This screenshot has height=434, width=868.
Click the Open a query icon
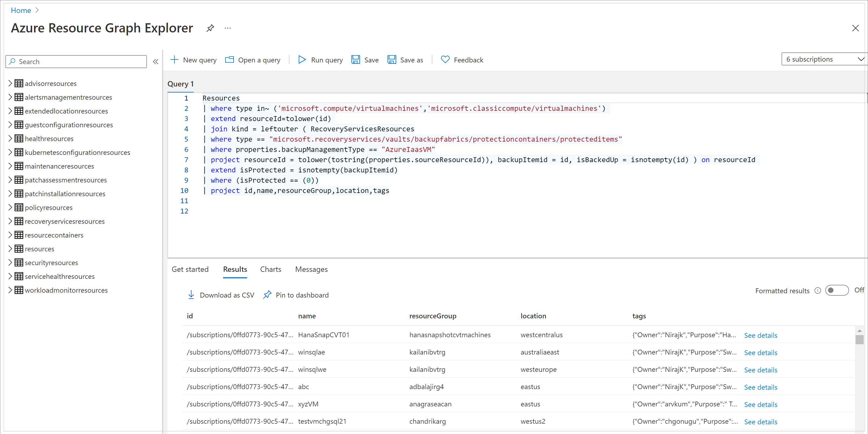(229, 60)
